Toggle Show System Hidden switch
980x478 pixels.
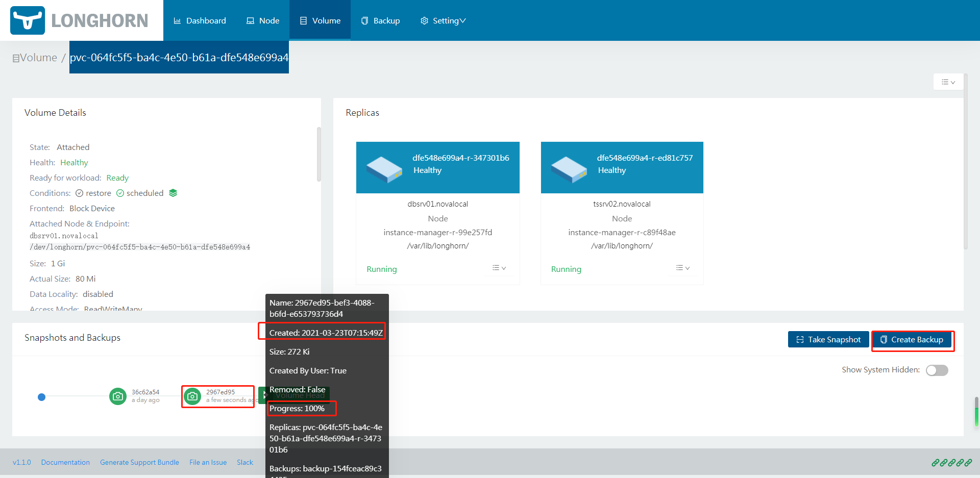pyautogui.click(x=937, y=370)
